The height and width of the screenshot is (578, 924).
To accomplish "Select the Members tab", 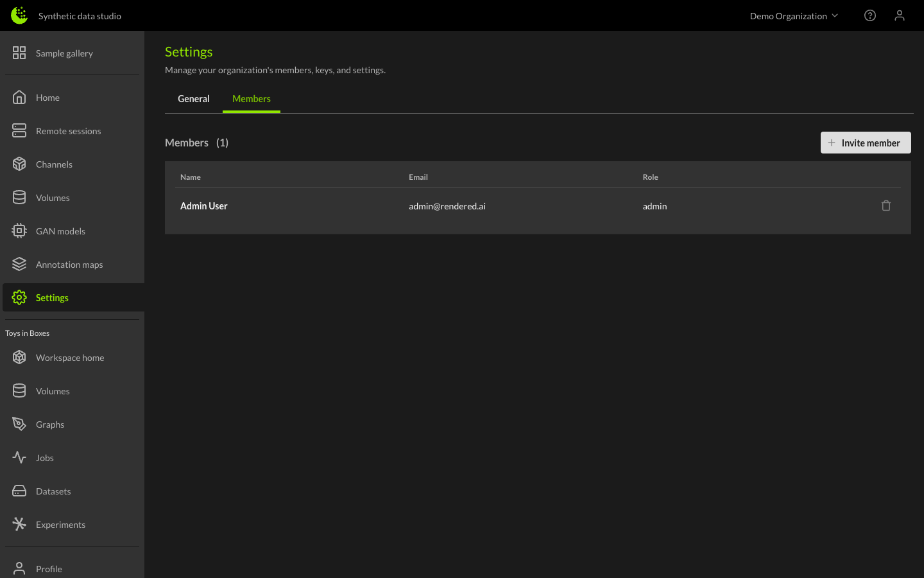I will pyautogui.click(x=251, y=99).
